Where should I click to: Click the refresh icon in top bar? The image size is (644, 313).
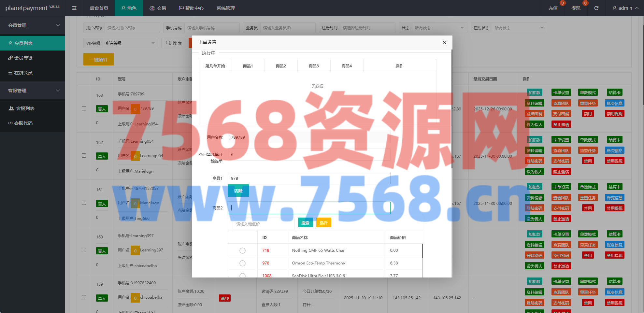pyautogui.click(x=596, y=8)
